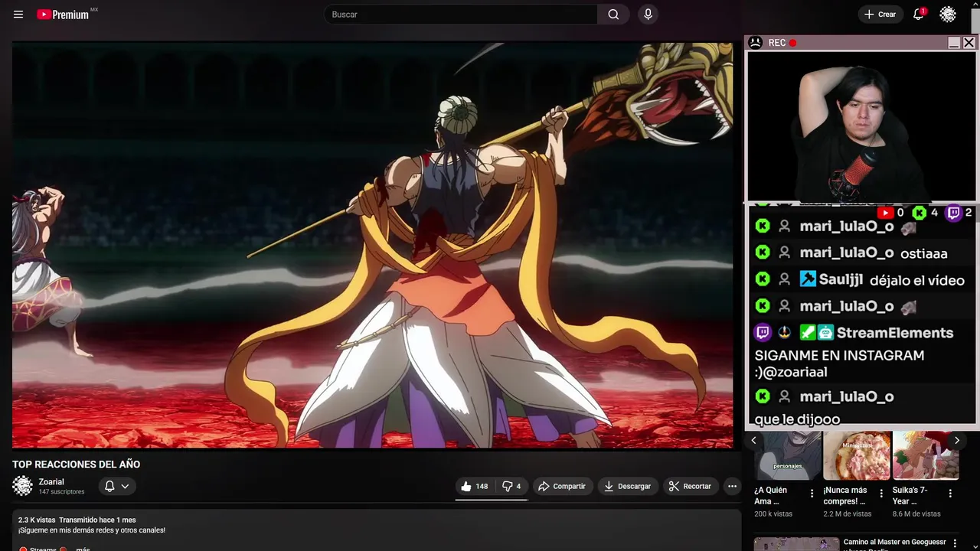This screenshot has height=551, width=980.
Task: Open the account avatar menu
Action: [948, 15]
